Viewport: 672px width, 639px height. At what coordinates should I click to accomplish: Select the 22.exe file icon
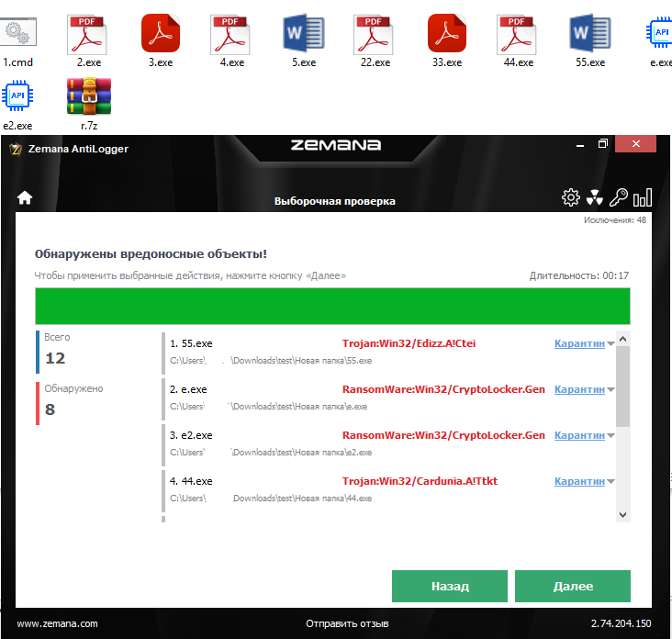coord(374,34)
